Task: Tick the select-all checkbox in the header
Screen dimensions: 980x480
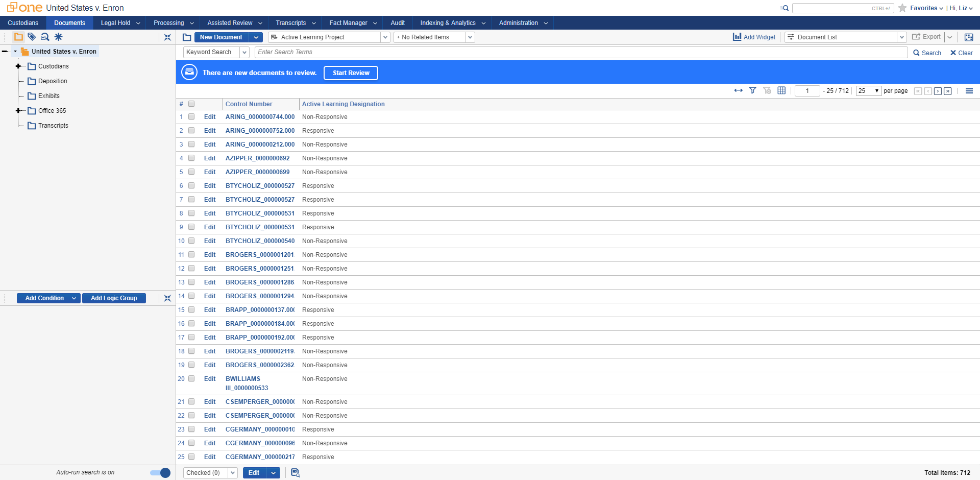Action: click(x=191, y=104)
